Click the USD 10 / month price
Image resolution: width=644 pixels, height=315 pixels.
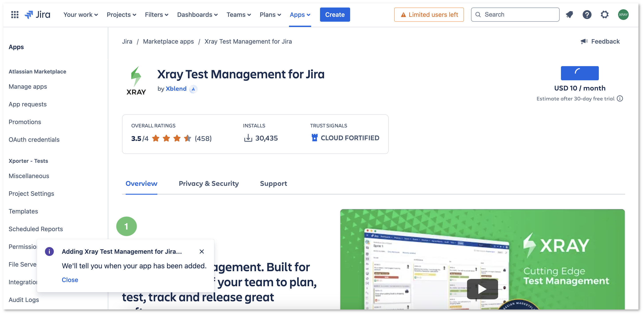coord(580,88)
